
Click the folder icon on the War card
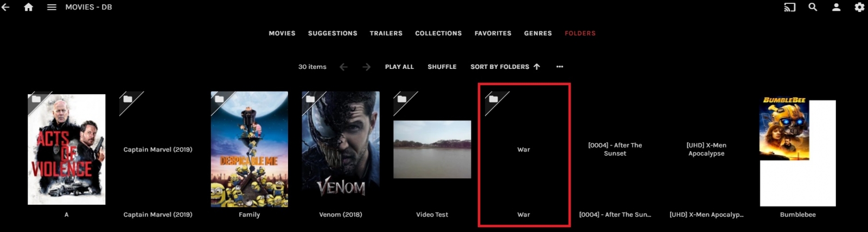pyautogui.click(x=493, y=99)
